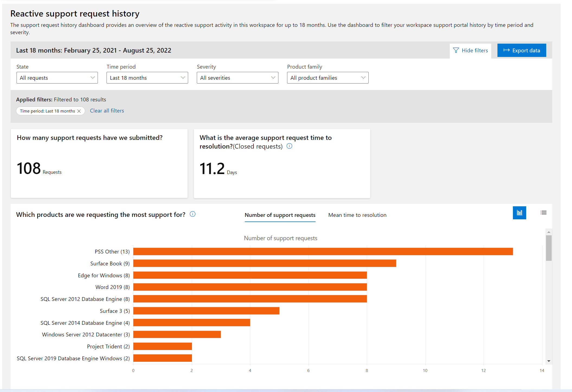Screen dimensions: 572x392
Task: Click the Windows Server 2012 Datacenter bar
Action: (x=177, y=335)
